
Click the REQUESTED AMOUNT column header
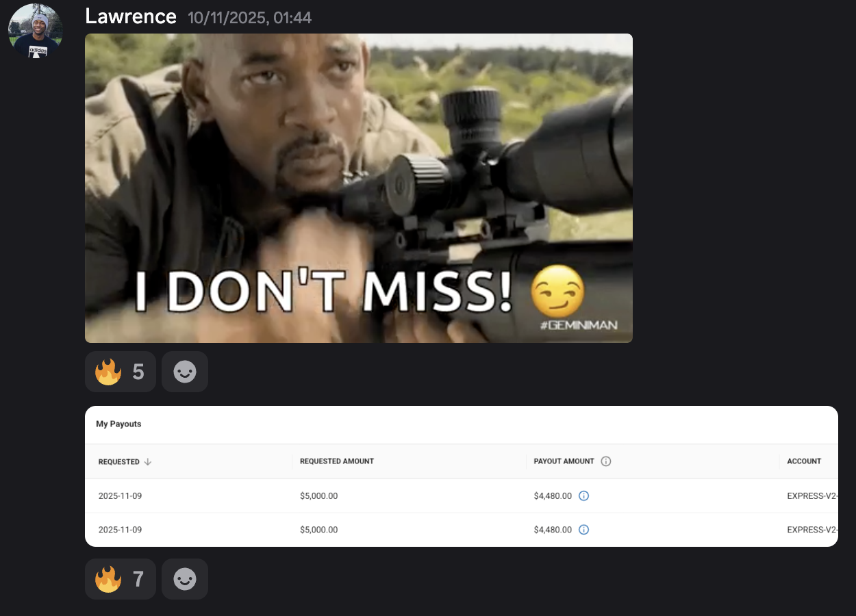[337, 461]
